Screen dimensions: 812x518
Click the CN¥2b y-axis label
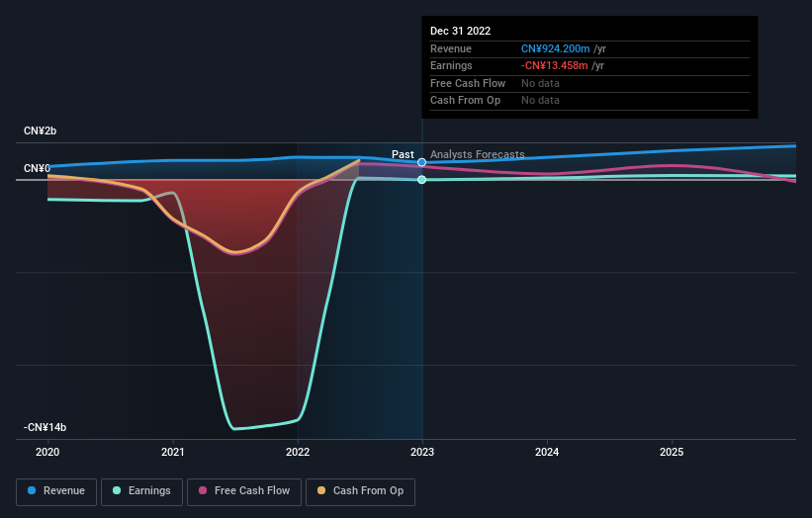click(40, 130)
